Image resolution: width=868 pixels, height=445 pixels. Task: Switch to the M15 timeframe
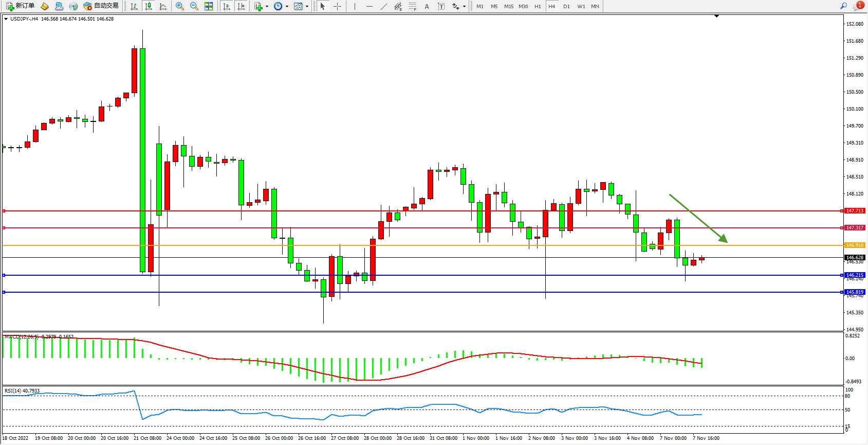508,6
